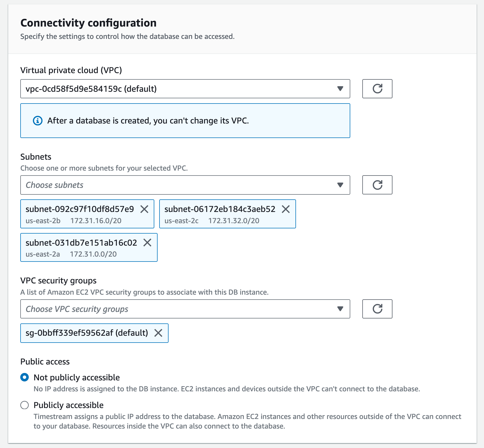
Task: Click the us-east-2c subnet chip
Action: tap(219, 214)
